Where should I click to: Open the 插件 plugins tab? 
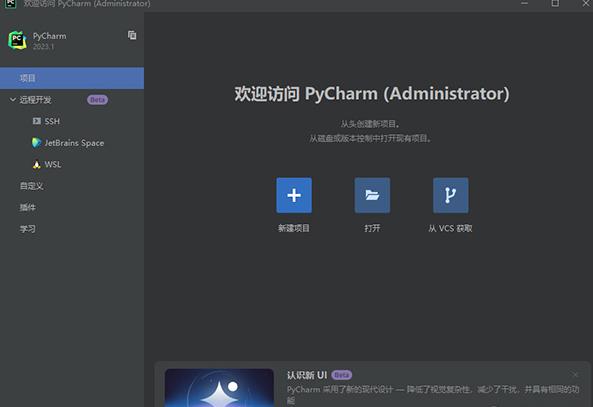click(x=28, y=208)
